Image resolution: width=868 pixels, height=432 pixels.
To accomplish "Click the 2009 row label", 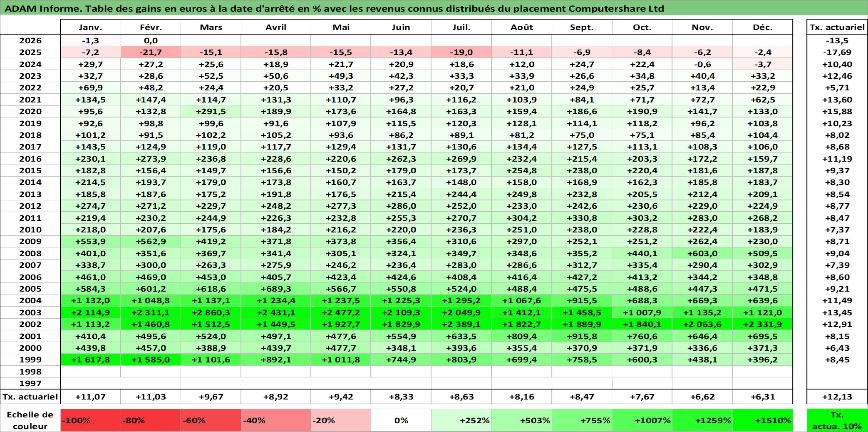I will (30, 241).
